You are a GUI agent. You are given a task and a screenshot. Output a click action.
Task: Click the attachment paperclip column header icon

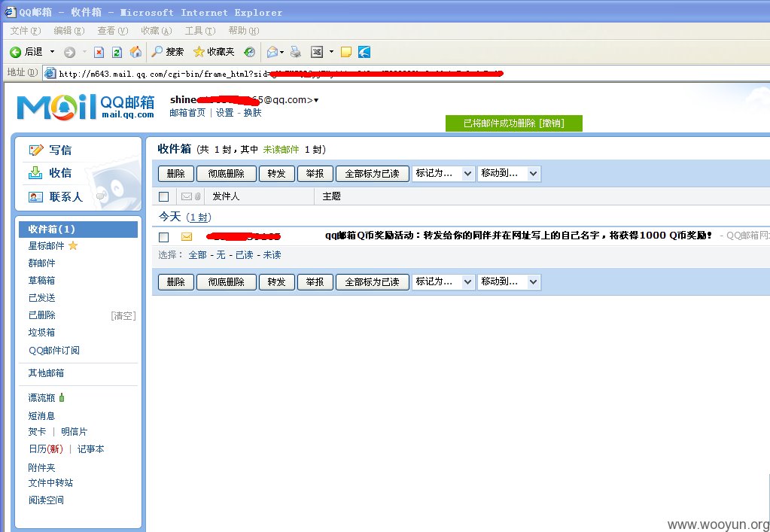pyautogui.click(x=197, y=196)
